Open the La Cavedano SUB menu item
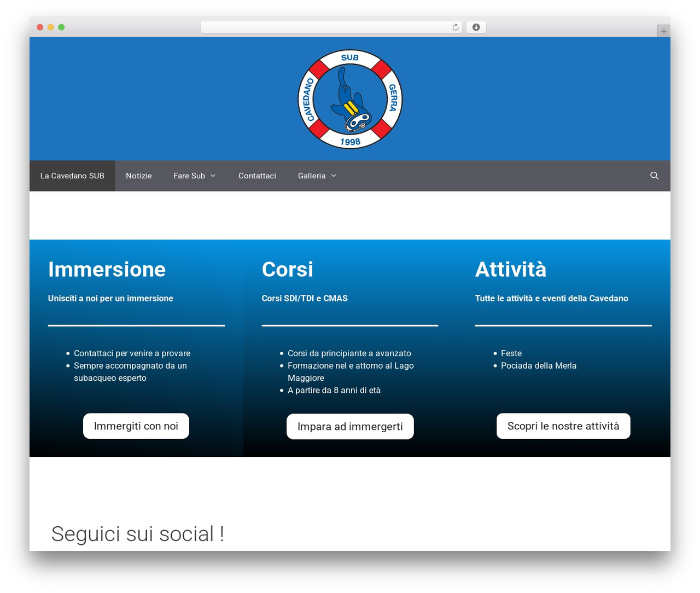The image size is (700, 593). 72,176
